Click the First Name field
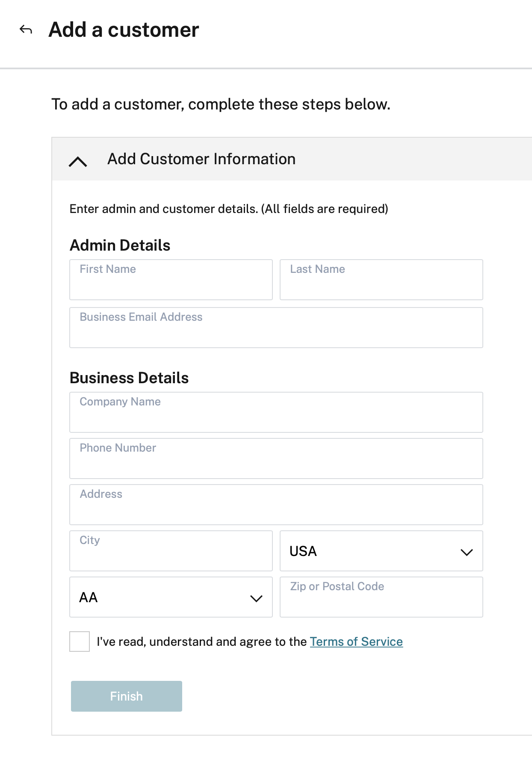Viewport: 532px width, 757px height. point(171,280)
